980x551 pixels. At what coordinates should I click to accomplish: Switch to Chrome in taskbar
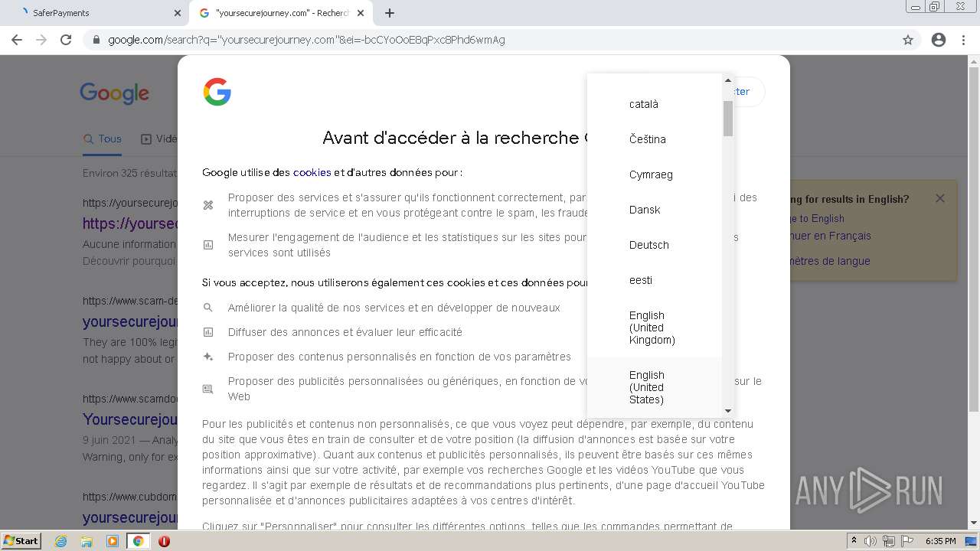(138, 541)
